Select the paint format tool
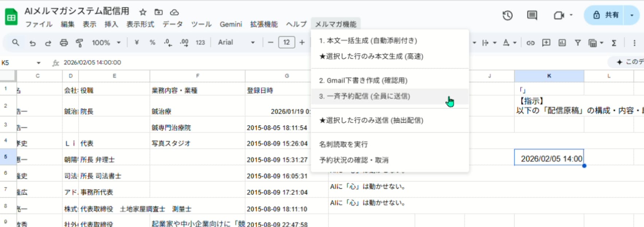644x227 pixels. coord(79,43)
